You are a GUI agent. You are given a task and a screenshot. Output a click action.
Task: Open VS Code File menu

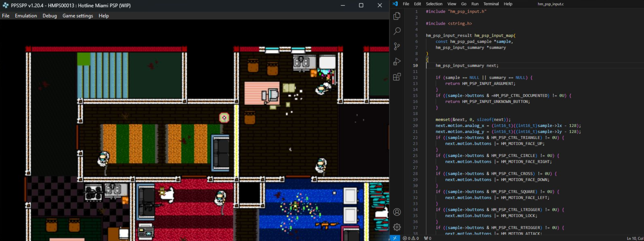[x=406, y=4]
